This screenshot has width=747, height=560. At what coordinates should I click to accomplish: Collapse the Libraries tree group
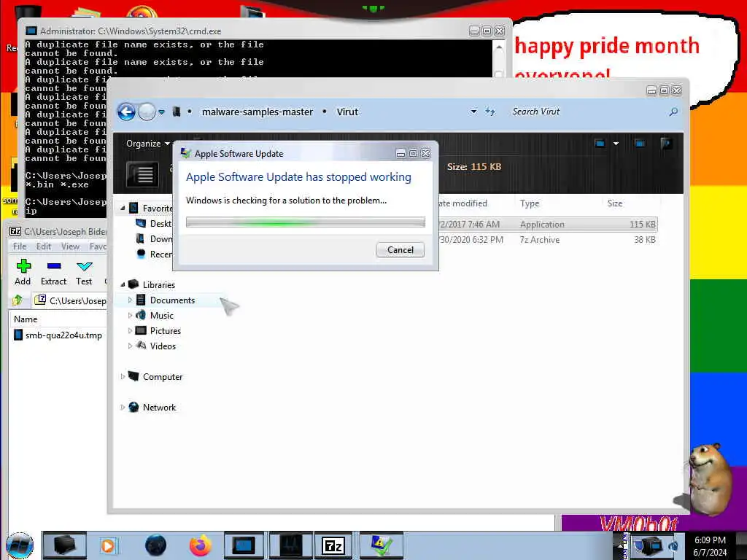tap(123, 285)
